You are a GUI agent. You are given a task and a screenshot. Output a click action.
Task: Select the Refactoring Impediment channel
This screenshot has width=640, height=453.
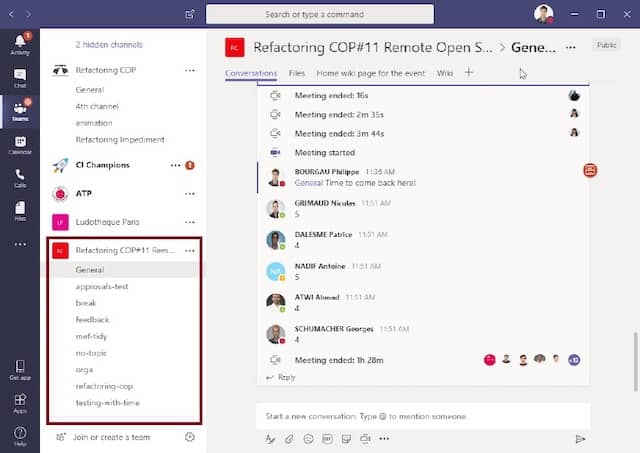(x=120, y=140)
